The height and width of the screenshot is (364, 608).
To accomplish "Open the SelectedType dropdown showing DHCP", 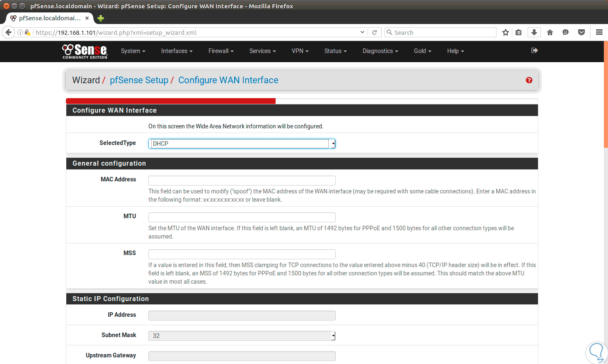I will pos(242,143).
